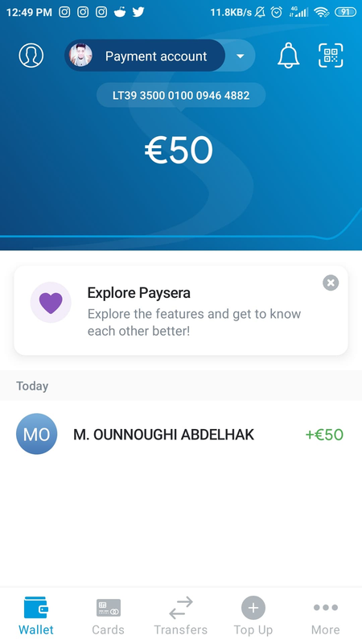362x644 pixels.
Task: Open the More menu tab
Action: point(326,616)
